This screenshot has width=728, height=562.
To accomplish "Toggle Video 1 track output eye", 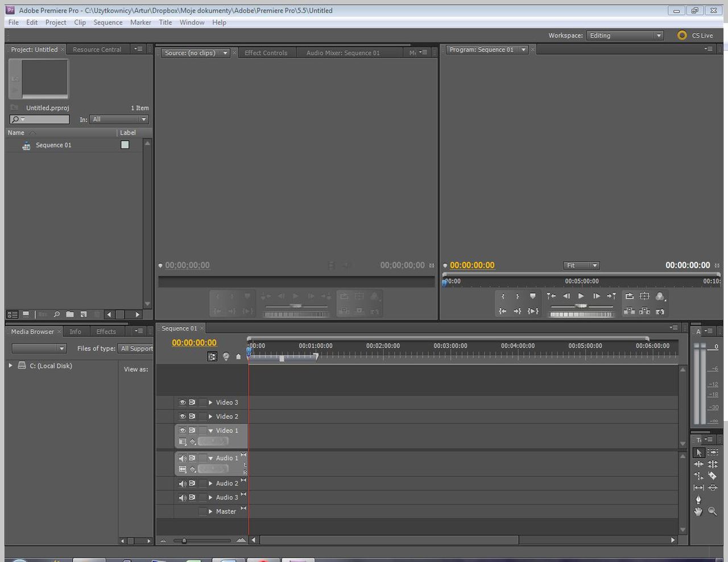I will click(183, 431).
